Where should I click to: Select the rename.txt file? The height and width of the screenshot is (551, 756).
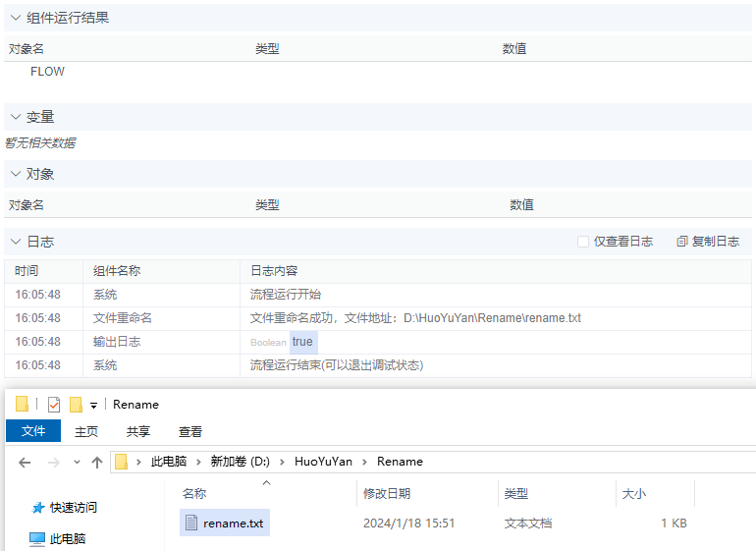click(x=225, y=523)
